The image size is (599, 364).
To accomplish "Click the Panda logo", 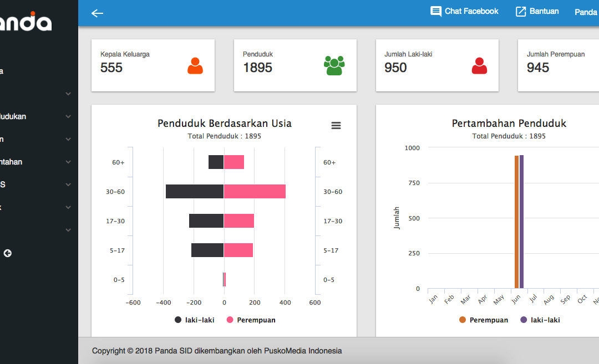I will pyautogui.click(x=26, y=22).
